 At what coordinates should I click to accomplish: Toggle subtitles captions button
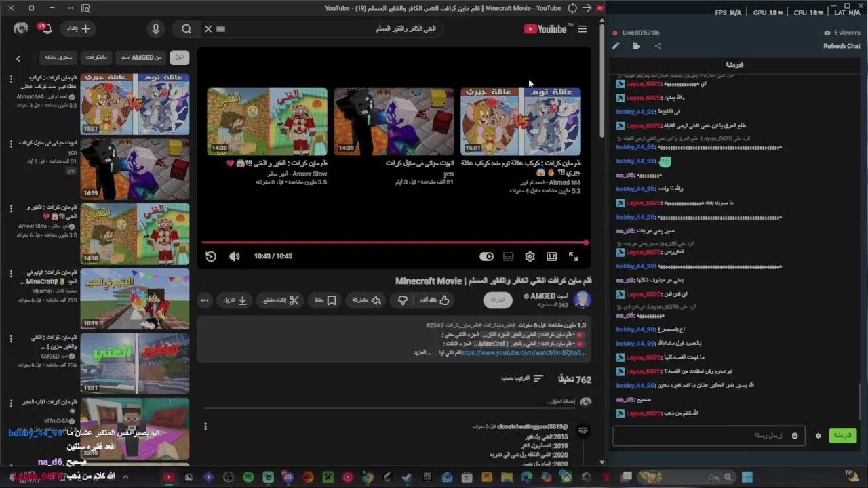(509, 256)
